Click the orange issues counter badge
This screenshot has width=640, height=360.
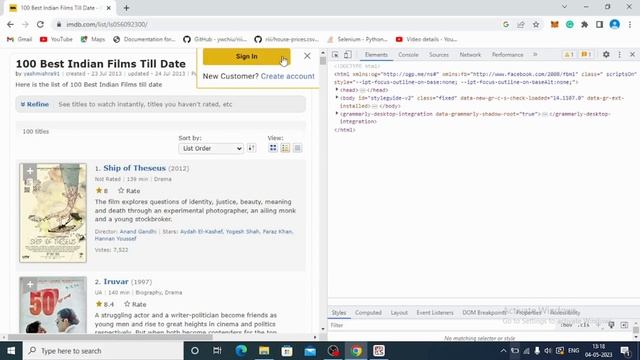coord(586,54)
